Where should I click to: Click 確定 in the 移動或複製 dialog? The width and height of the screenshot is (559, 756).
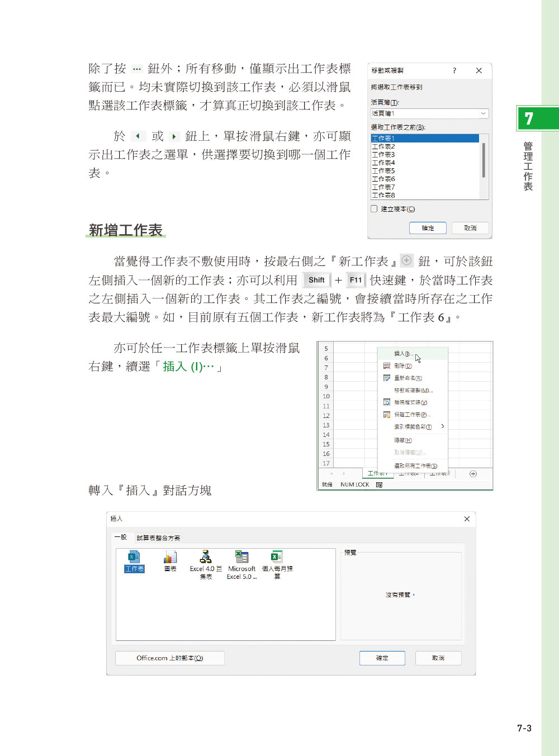pos(428,228)
